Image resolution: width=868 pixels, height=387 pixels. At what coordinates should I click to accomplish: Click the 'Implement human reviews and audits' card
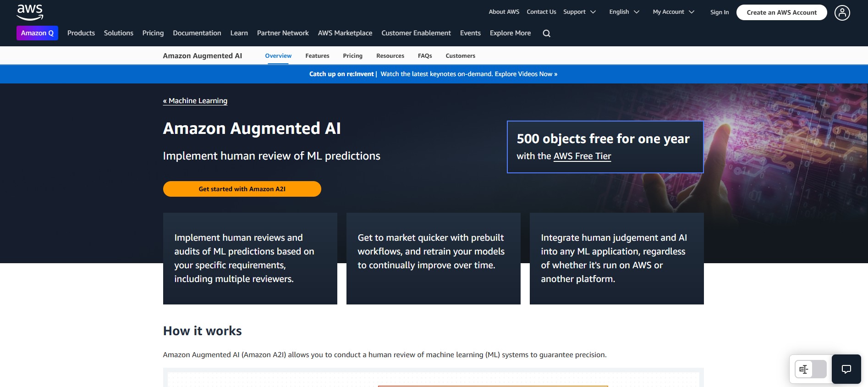coord(250,259)
